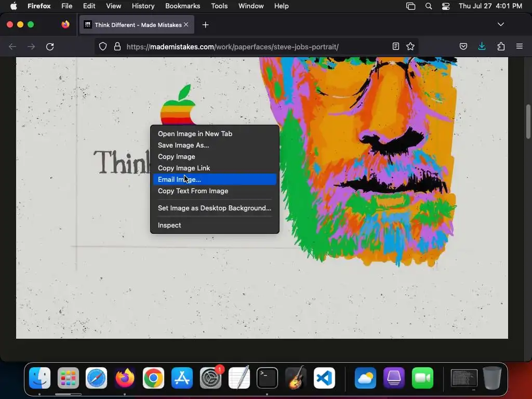Screen dimensions: 532x399
Task: Click the minimized window thumbnail in Dock
Action: tap(464, 378)
